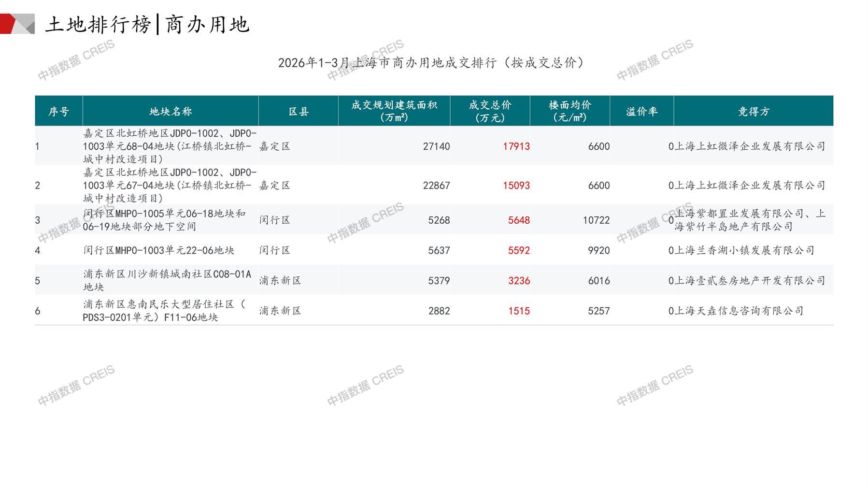
Task: Click the floor price value 10722
Action: coord(596,220)
